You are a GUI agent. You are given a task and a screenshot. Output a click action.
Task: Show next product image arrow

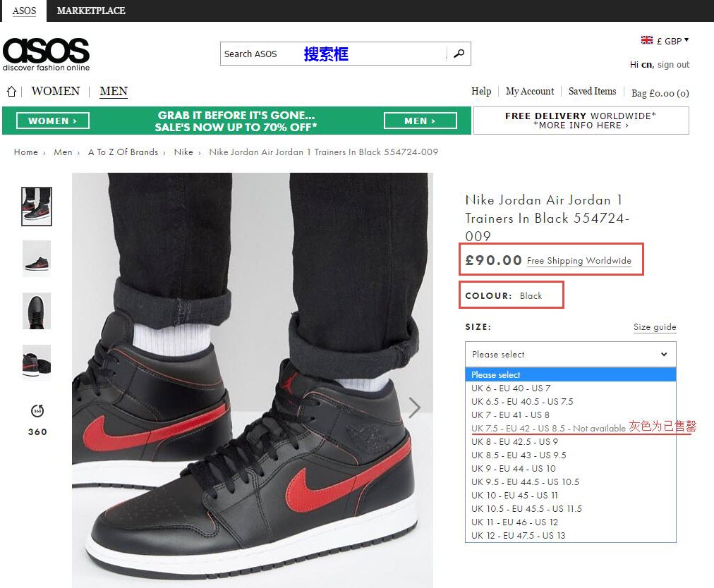pos(414,408)
